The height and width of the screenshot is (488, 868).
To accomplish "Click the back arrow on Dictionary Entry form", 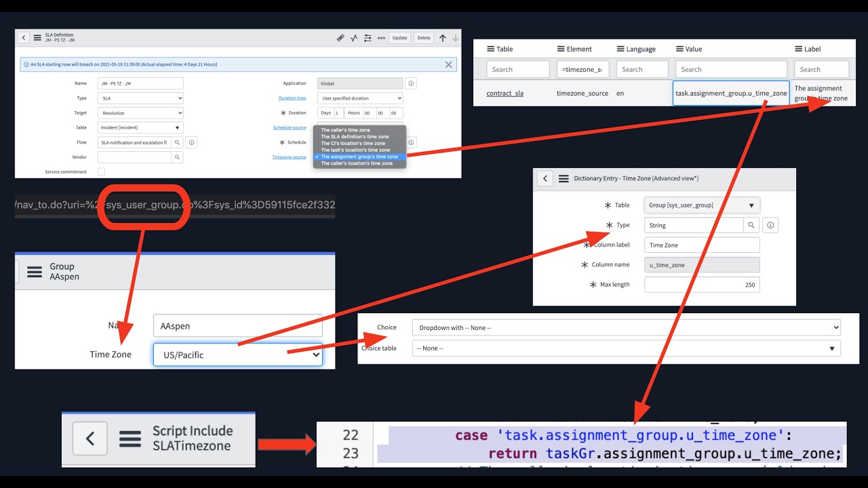I will [545, 178].
